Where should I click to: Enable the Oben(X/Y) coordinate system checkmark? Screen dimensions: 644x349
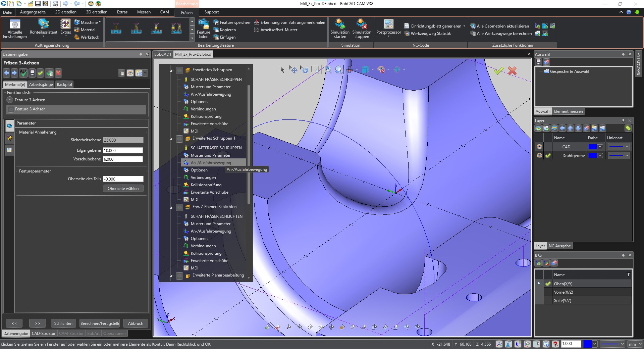[548, 284]
